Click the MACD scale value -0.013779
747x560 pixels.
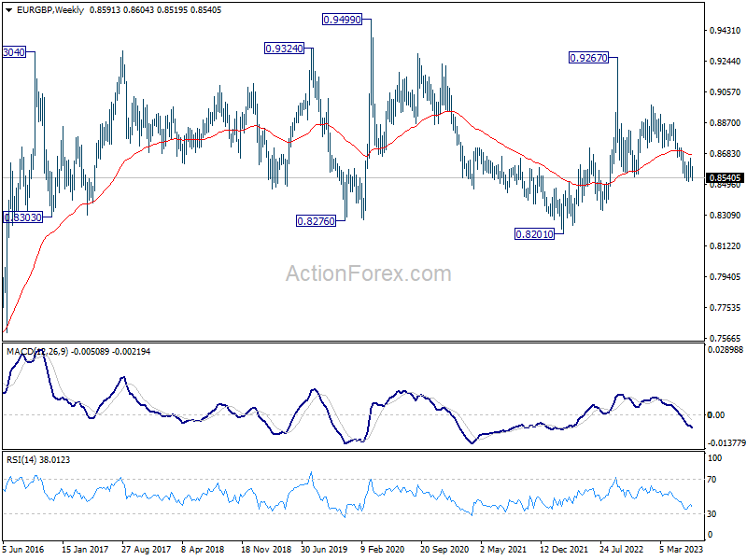[x=726, y=442]
